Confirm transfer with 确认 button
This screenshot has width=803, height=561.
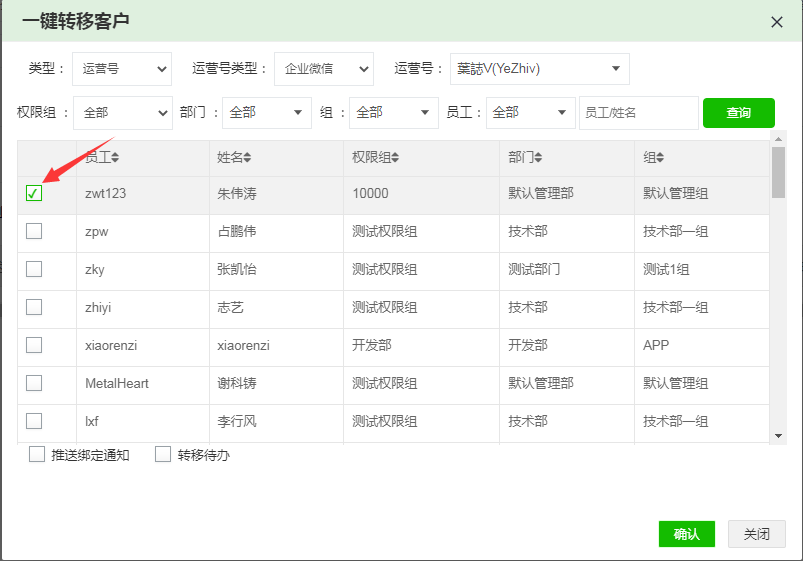click(686, 534)
